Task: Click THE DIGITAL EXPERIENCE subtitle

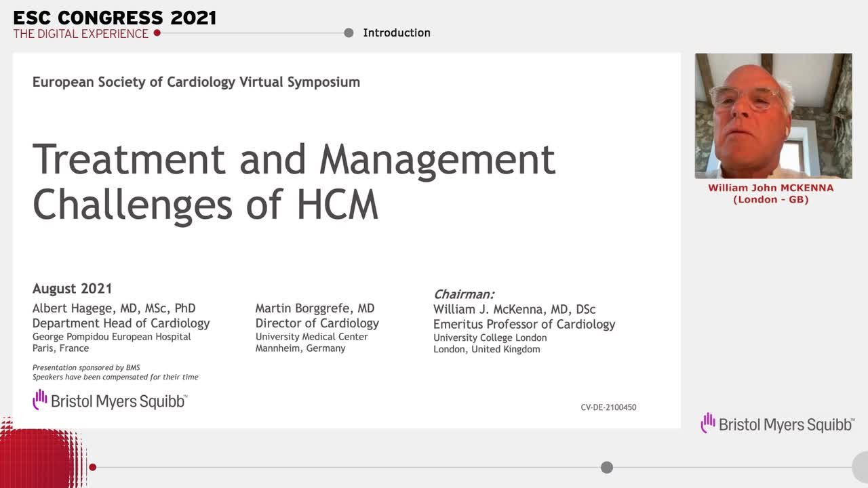Action: pyautogui.click(x=81, y=34)
